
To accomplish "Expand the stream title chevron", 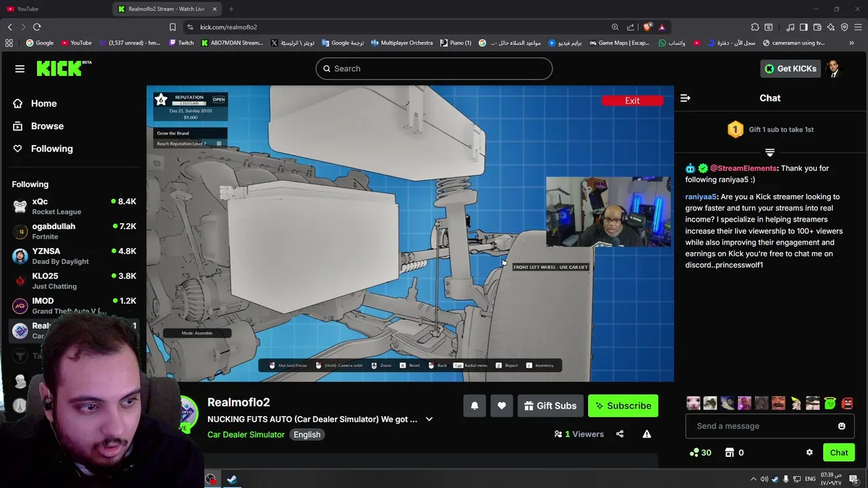I will pyautogui.click(x=429, y=420).
